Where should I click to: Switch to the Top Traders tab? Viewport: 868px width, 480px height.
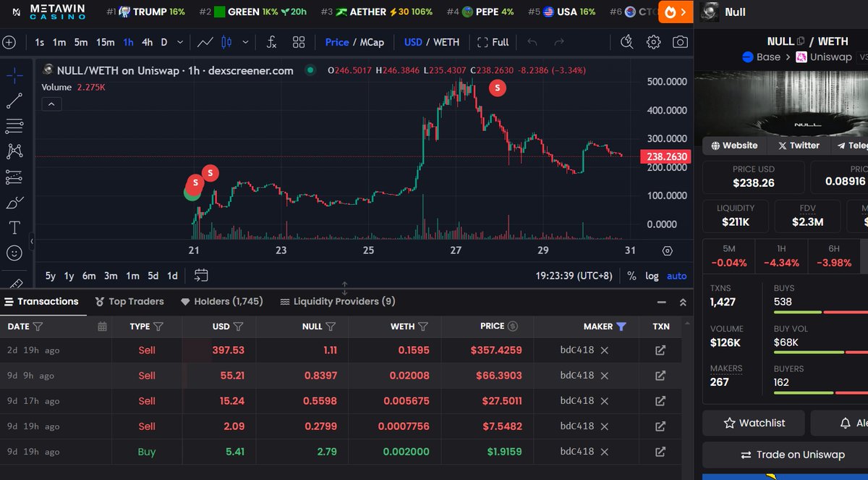[129, 301]
